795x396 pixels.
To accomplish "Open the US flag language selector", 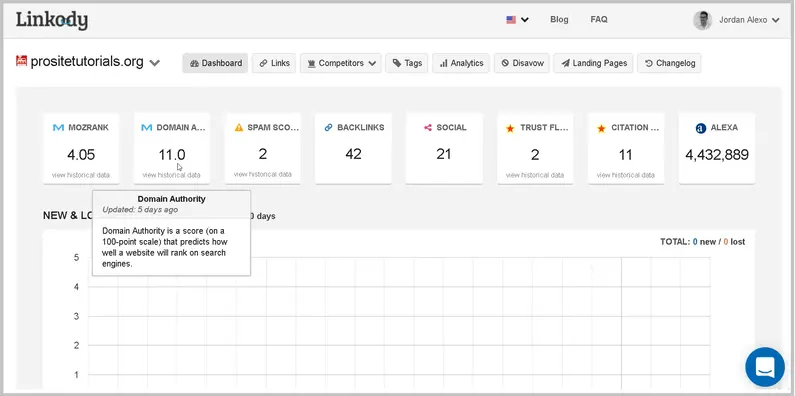I will tap(517, 20).
